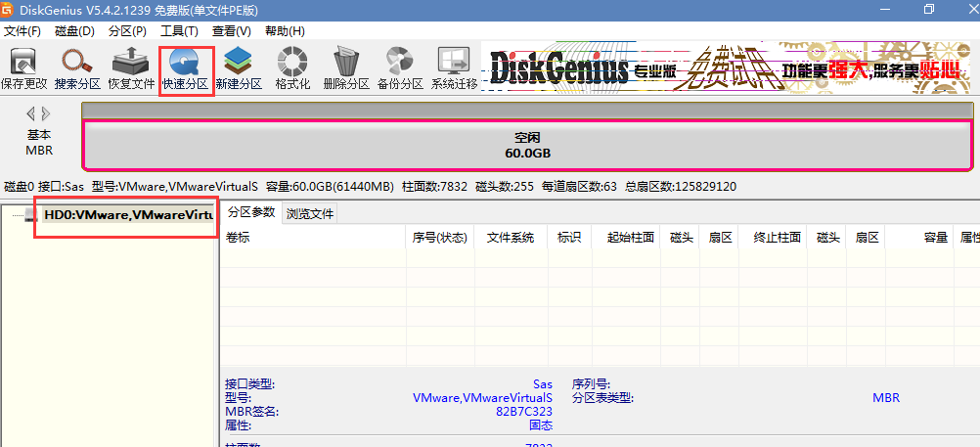Click the 文件系统 column header
The image size is (980, 447).
[x=510, y=238]
